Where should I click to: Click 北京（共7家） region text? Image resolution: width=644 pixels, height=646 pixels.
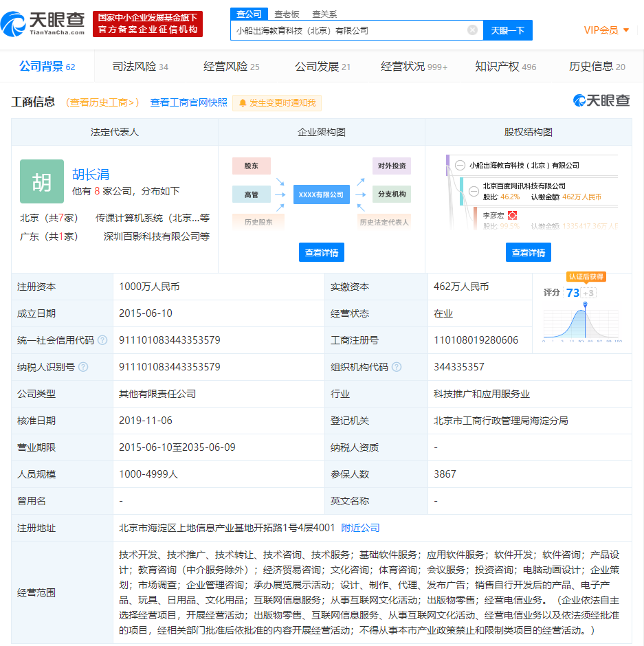[x=49, y=218]
